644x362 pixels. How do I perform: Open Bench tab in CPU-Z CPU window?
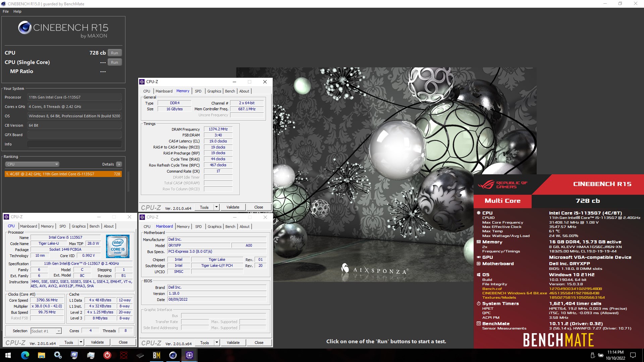[94, 226]
